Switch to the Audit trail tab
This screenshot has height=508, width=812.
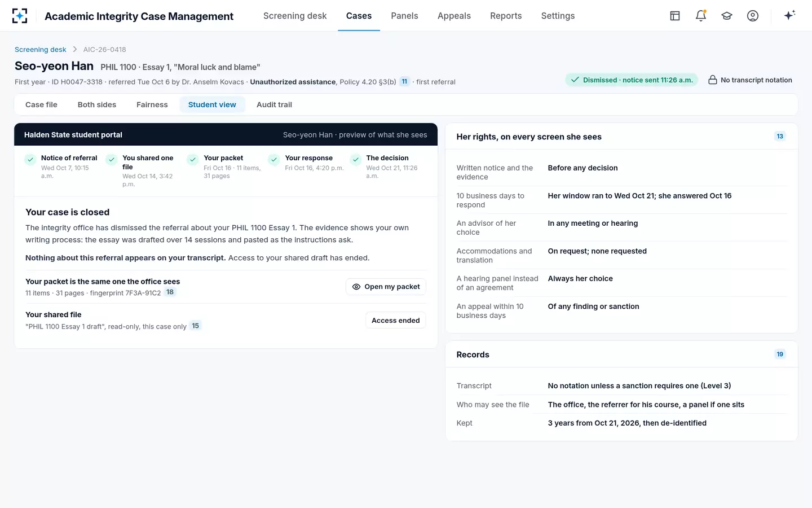coord(274,104)
